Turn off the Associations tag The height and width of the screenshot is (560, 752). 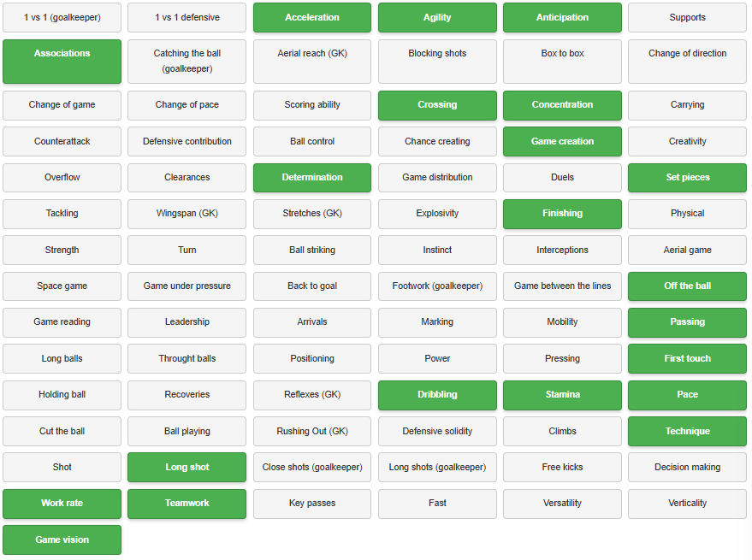pos(62,61)
